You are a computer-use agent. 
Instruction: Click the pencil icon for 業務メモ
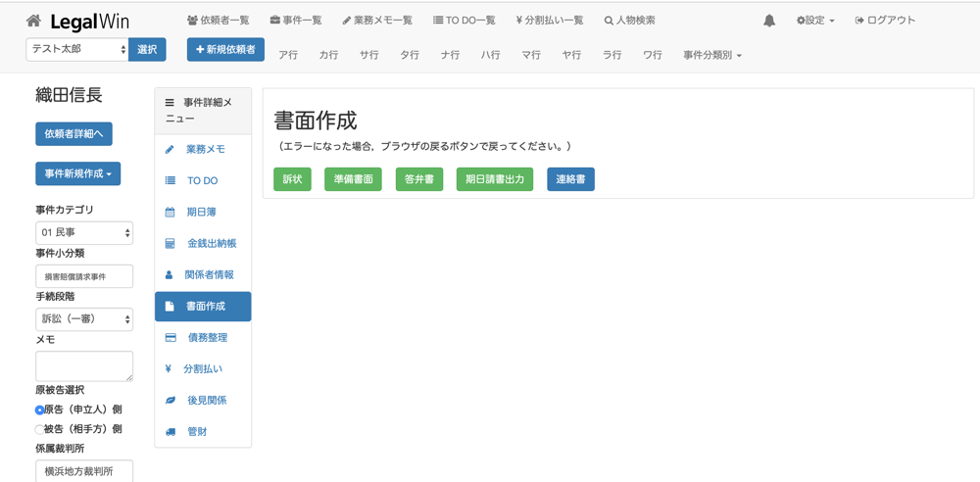pyautogui.click(x=170, y=150)
